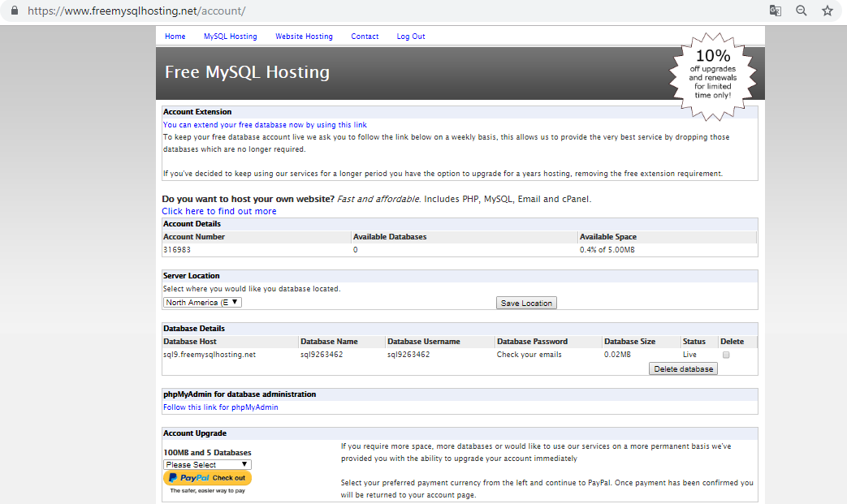This screenshot has height=504, width=847.
Task: Click the Database Username column header
Action: click(x=424, y=341)
